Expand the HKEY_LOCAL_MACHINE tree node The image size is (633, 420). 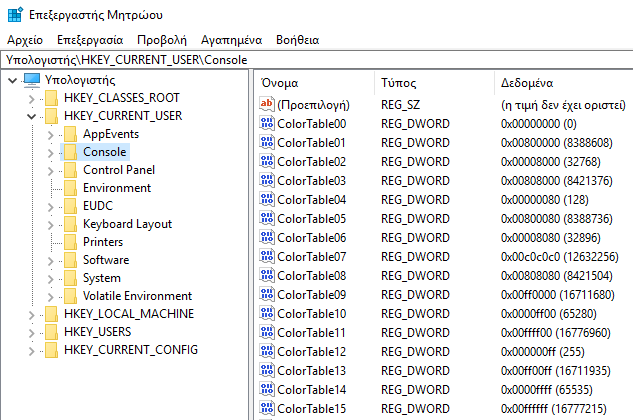coord(32,314)
